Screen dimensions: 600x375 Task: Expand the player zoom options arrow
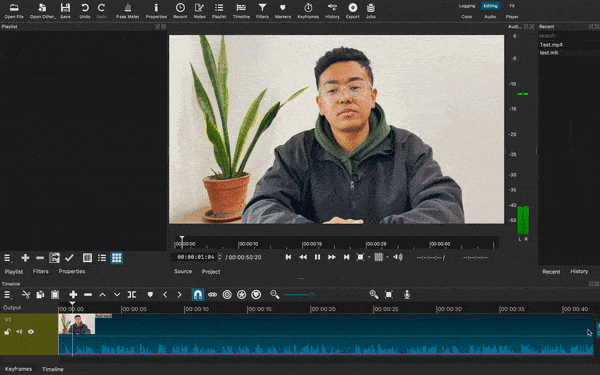(x=369, y=257)
